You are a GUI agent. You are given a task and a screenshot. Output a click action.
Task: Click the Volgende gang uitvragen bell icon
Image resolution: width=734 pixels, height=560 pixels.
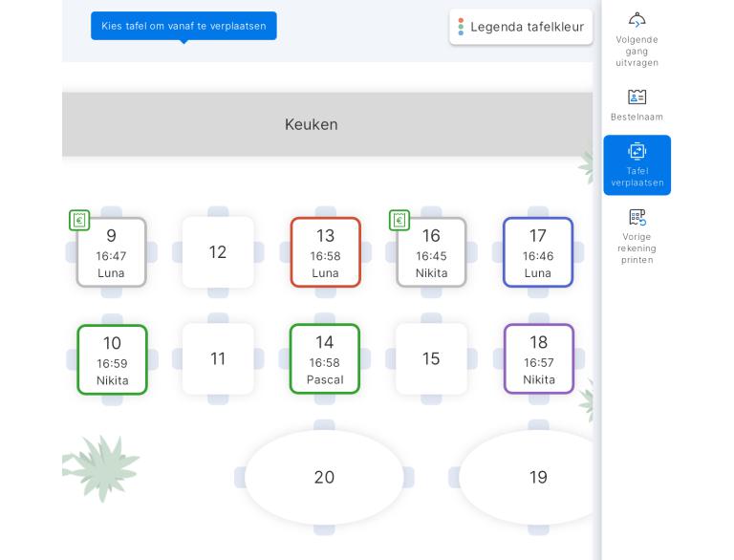click(637, 19)
